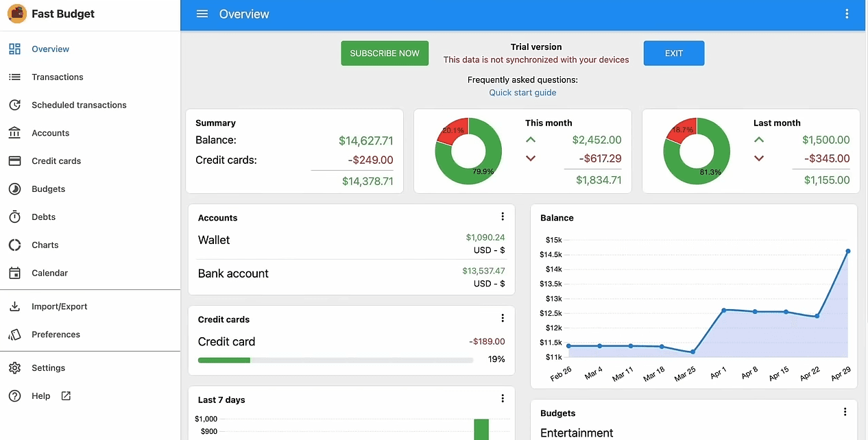The width and height of the screenshot is (868, 440).
Task: Click the credit cards value -$249.00
Action: (370, 160)
